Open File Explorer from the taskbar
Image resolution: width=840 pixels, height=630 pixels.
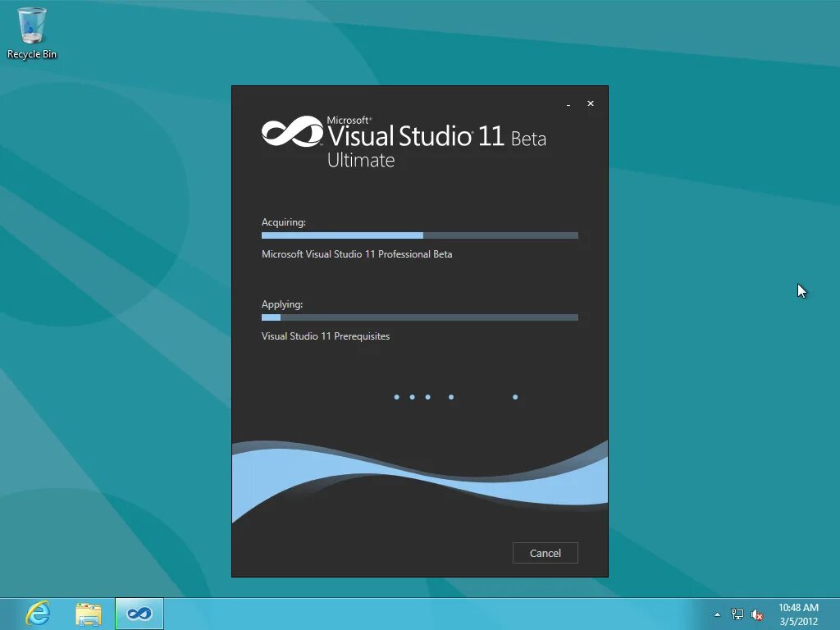pos(89,614)
